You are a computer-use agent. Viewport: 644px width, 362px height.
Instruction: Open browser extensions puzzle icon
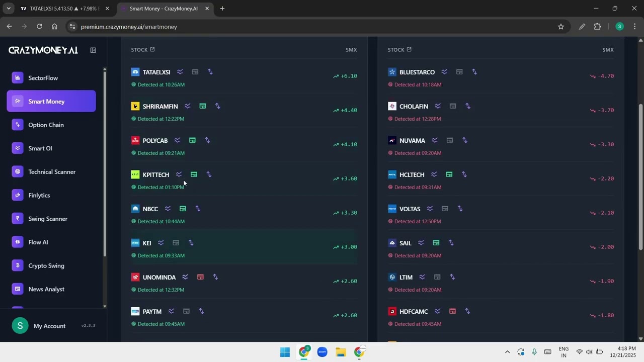coord(598,27)
